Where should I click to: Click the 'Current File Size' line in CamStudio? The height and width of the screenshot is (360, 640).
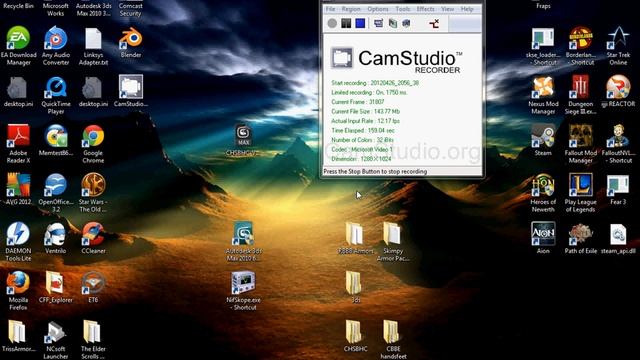(366, 111)
